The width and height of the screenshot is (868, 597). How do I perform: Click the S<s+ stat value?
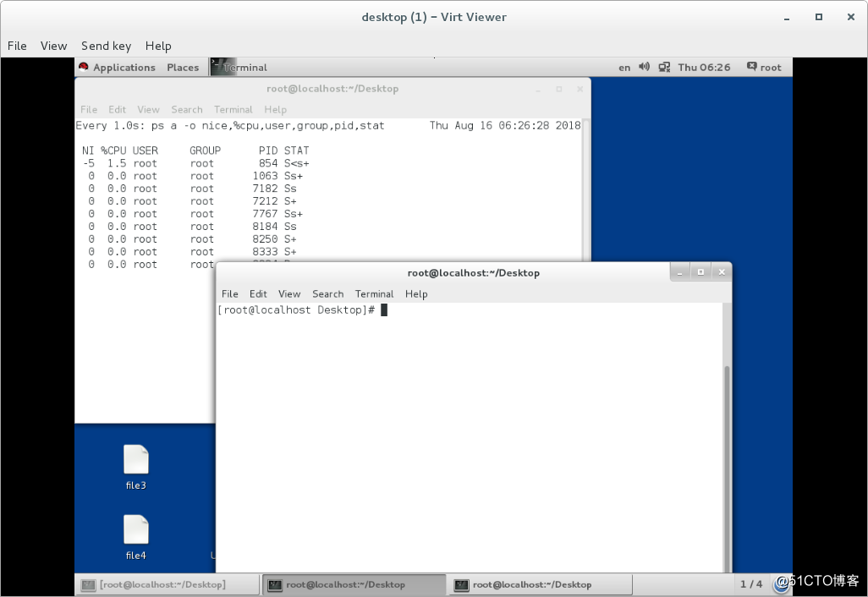click(297, 163)
